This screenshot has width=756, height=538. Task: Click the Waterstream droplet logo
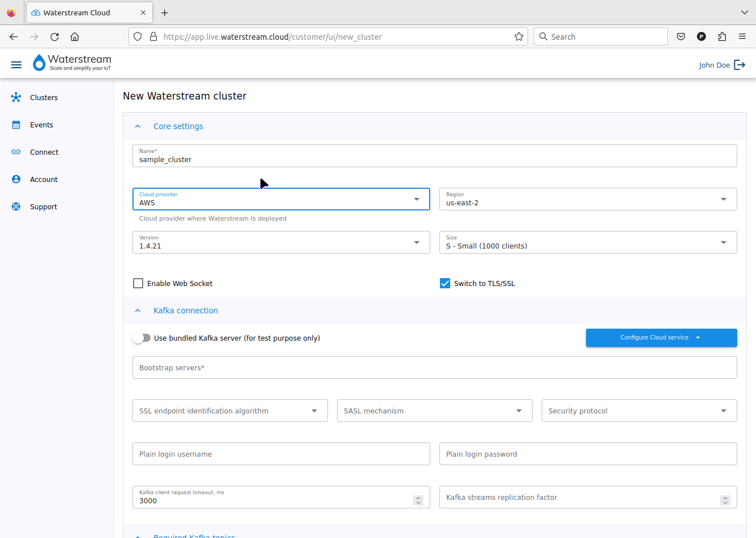click(x=39, y=63)
